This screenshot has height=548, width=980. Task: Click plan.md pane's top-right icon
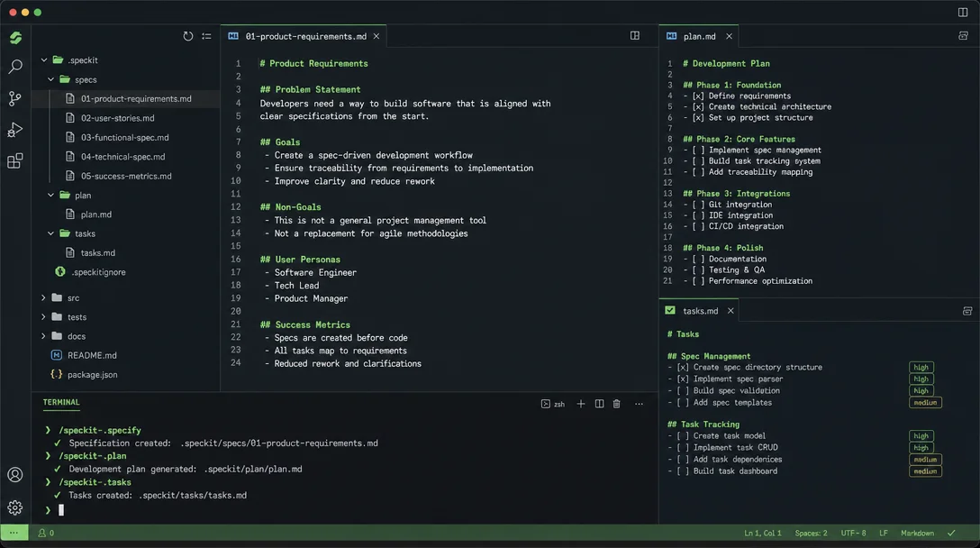point(963,36)
